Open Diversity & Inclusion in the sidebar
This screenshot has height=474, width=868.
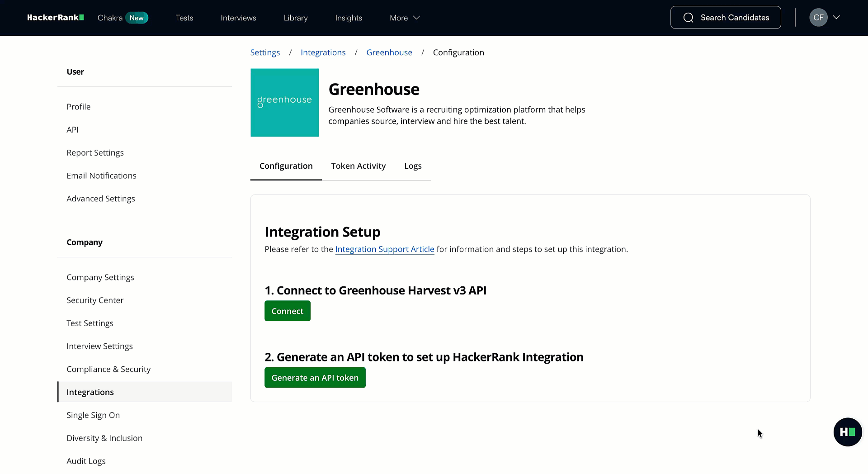click(x=104, y=438)
